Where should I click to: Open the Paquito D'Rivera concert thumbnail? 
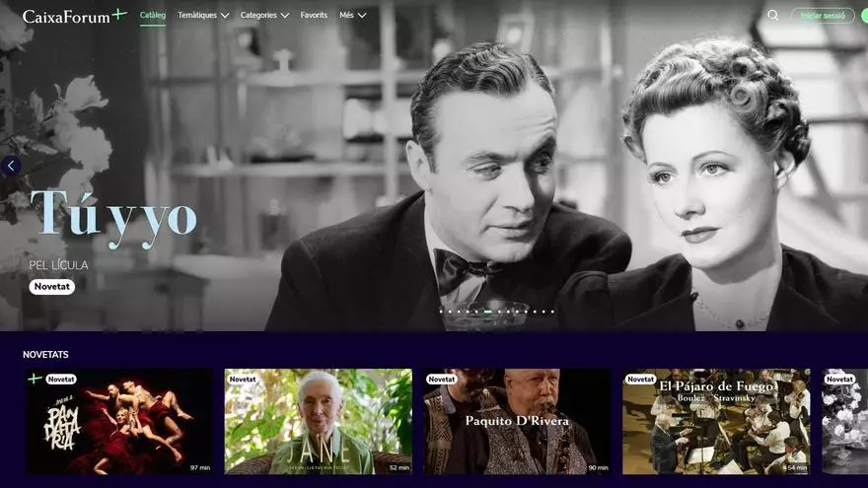(x=517, y=422)
